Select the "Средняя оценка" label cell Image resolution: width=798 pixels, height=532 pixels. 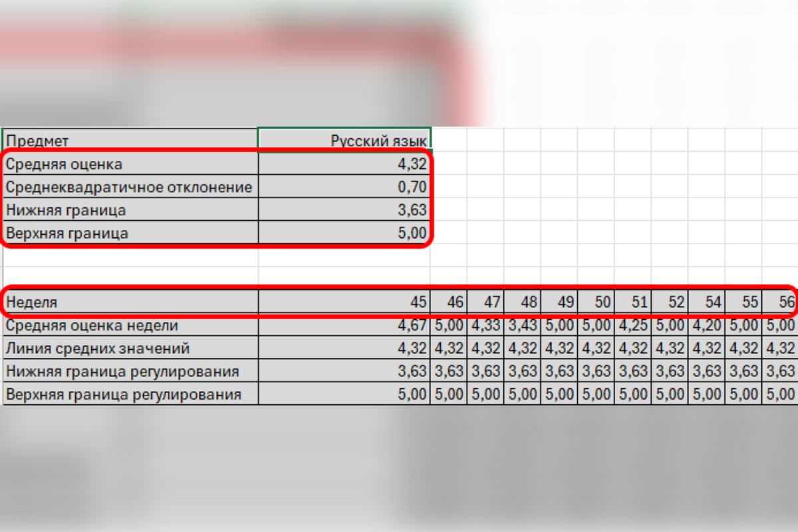point(130,164)
